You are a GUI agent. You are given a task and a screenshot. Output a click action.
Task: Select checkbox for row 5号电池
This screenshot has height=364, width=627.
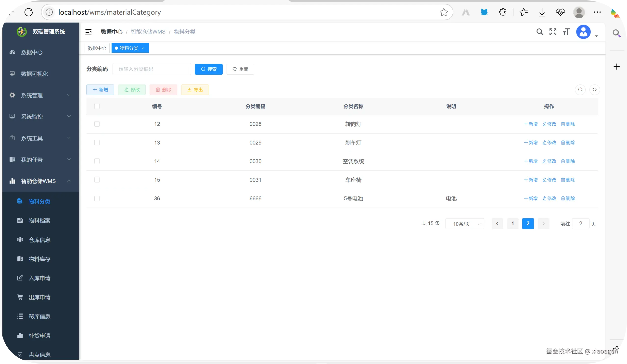point(97,198)
